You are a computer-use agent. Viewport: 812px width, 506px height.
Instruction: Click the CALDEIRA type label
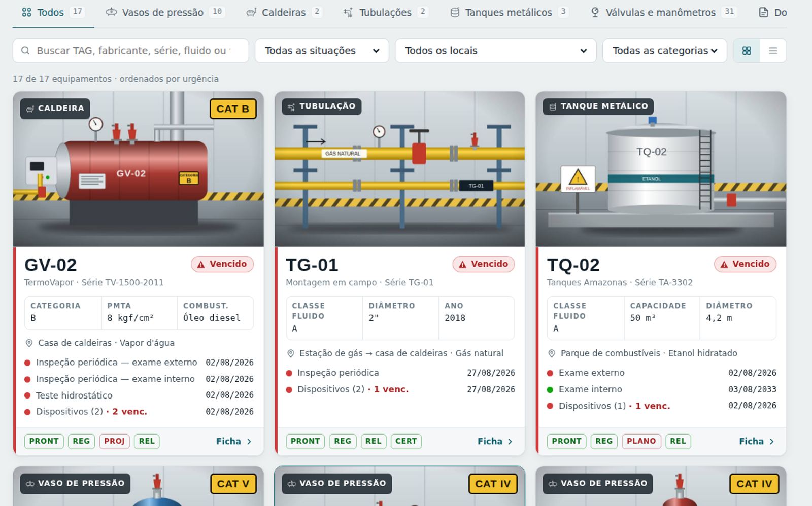click(55, 109)
